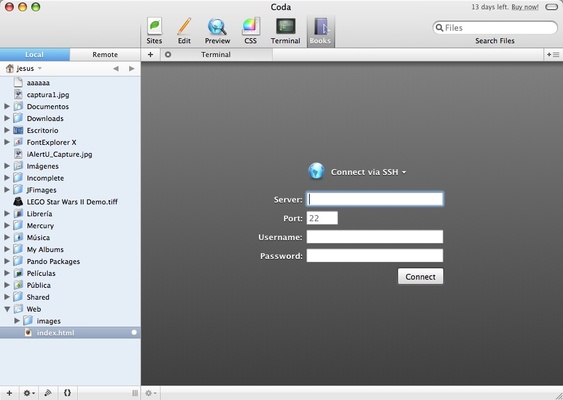Switch to the Local tab
563x400 pixels.
point(35,55)
